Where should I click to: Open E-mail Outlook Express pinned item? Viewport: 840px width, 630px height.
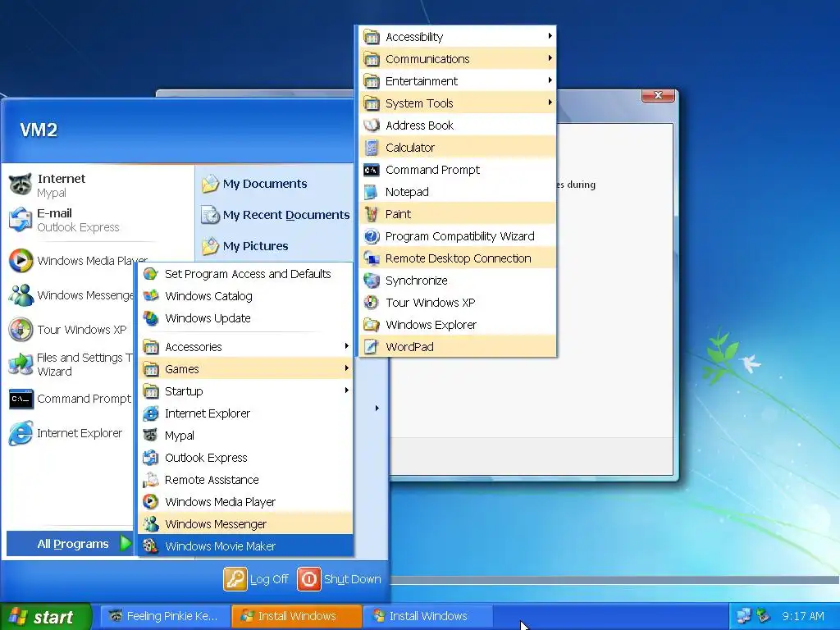(x=99, y=220)
